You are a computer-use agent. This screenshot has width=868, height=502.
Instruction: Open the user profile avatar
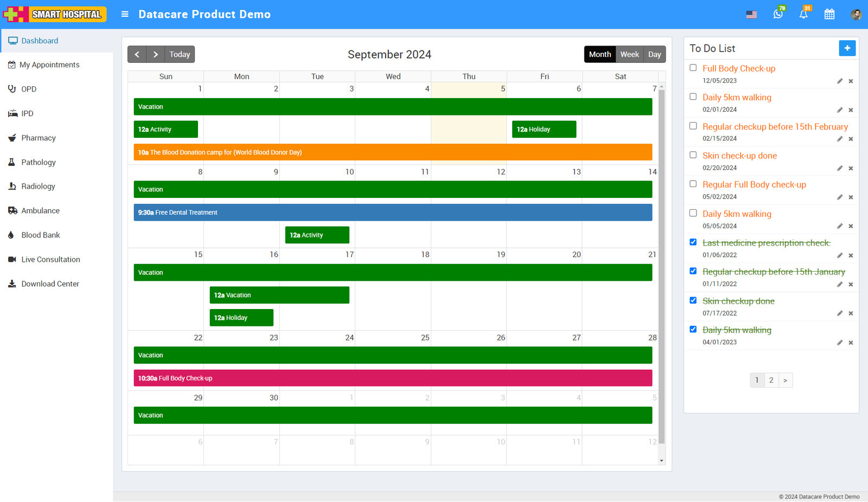[856, 15]
